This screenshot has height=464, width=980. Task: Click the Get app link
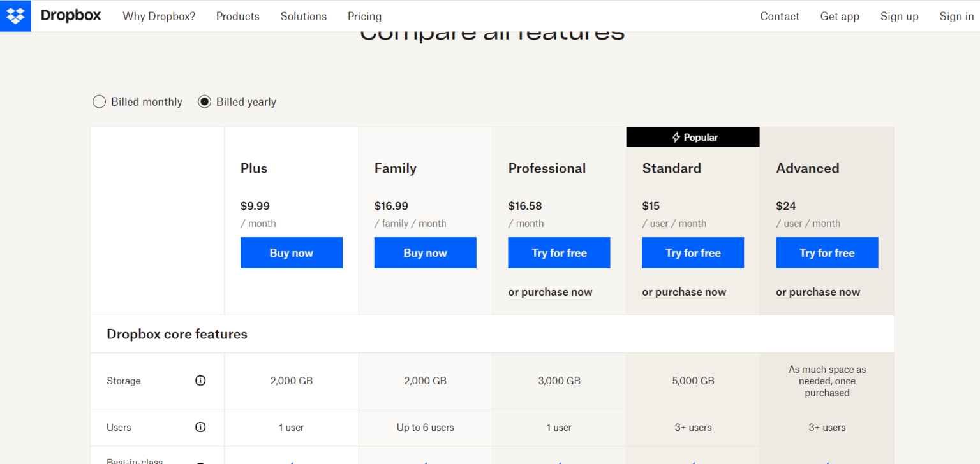click(x=839, y=17)
